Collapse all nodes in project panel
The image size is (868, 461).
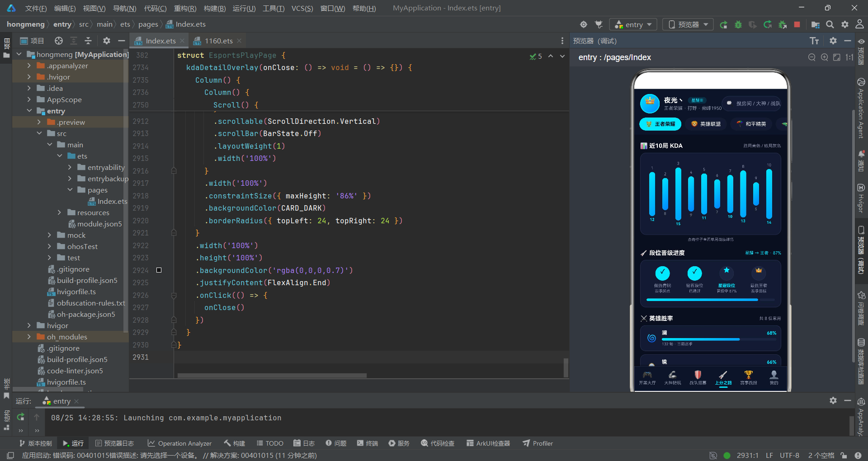click(x=88, y=41)
